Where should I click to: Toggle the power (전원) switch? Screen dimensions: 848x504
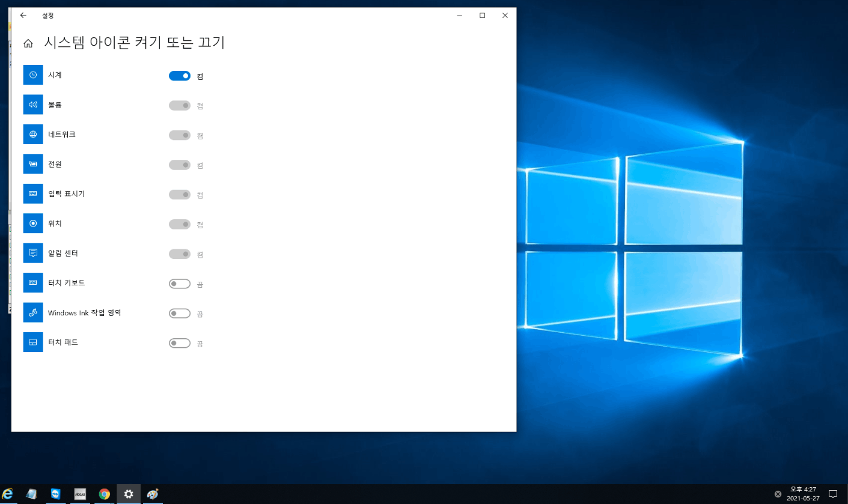(x=180, y=165)
